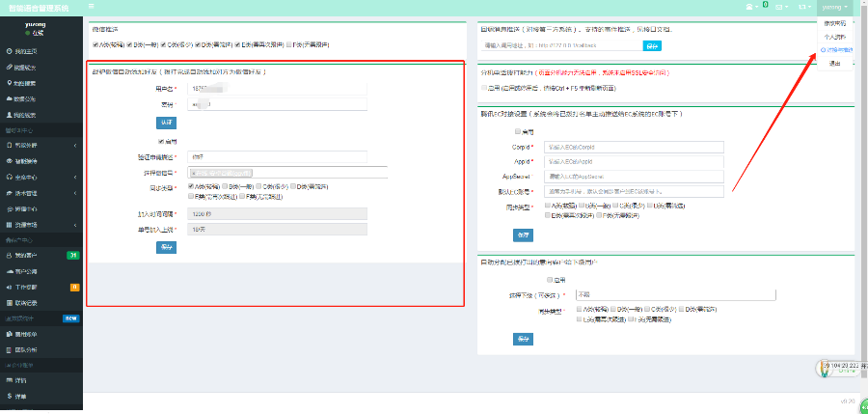Open the envelope messages icon in top bar

point(781,7)
